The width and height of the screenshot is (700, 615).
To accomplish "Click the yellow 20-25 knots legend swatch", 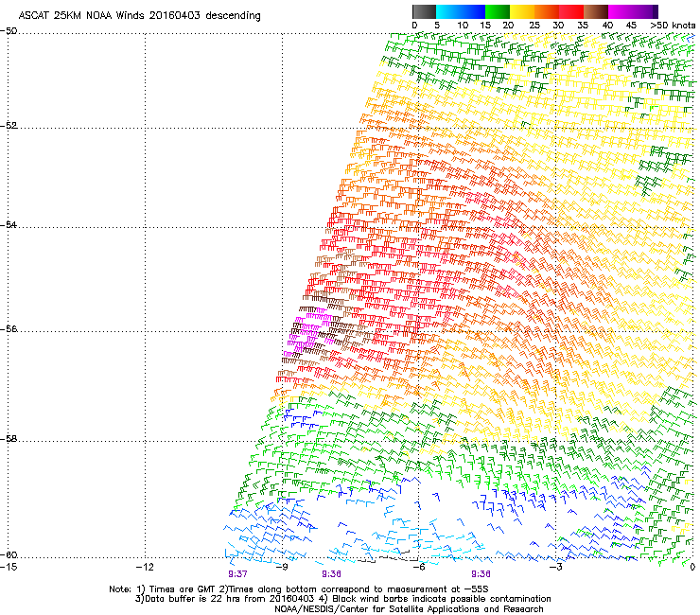I will (x=522, y=11).
